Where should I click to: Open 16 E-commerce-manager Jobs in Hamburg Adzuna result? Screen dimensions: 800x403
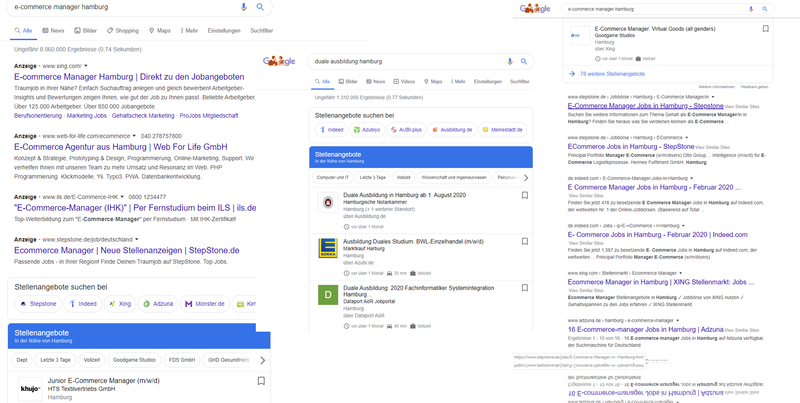coord(645,330)
